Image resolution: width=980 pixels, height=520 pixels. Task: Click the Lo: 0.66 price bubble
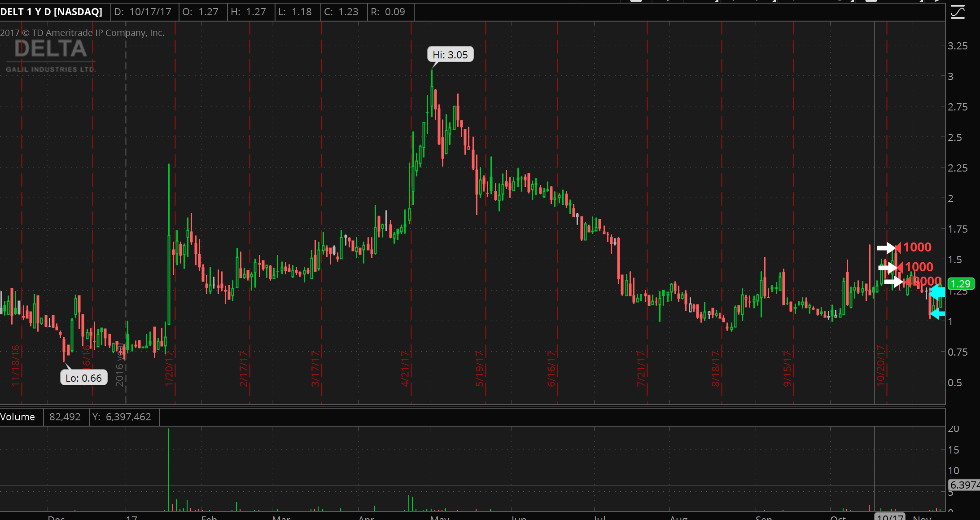tap(84, 378)
